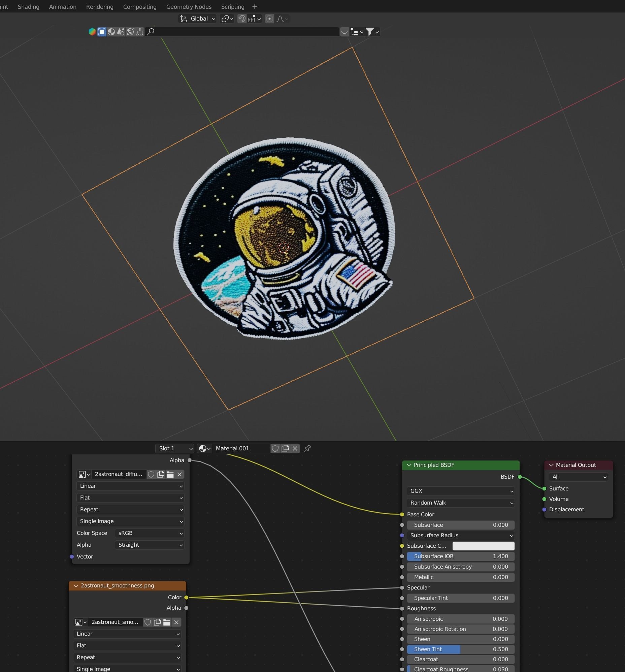Duplicate Material.001 with the copy icon
This screenshot has width=625, height=672.
pyautogui.click(x=285, y=448)
